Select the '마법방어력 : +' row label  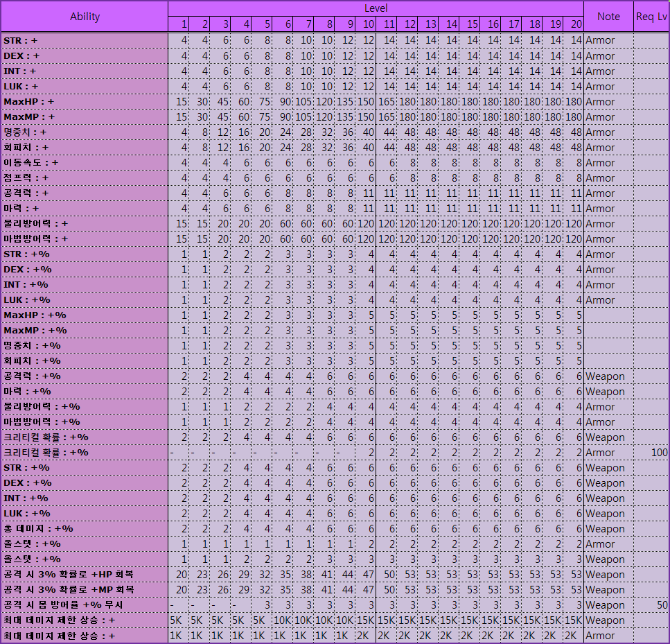(x=85, y=239)
